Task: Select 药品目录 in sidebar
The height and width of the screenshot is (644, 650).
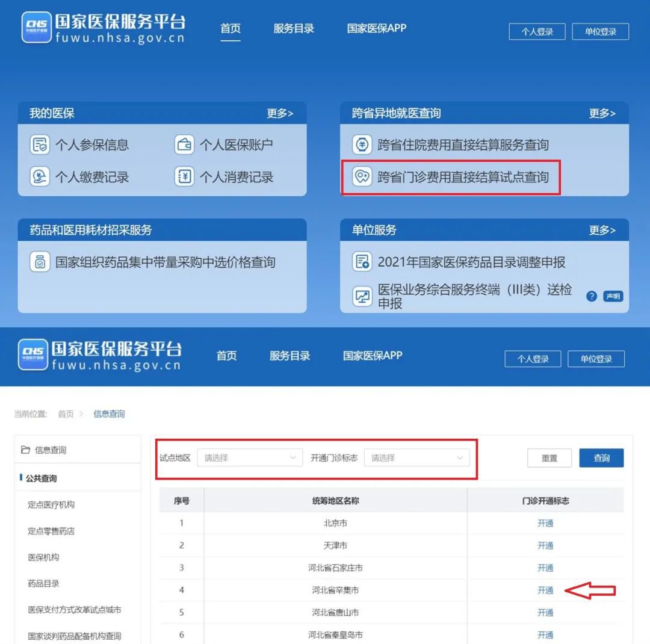Action: tap(43, 583)
